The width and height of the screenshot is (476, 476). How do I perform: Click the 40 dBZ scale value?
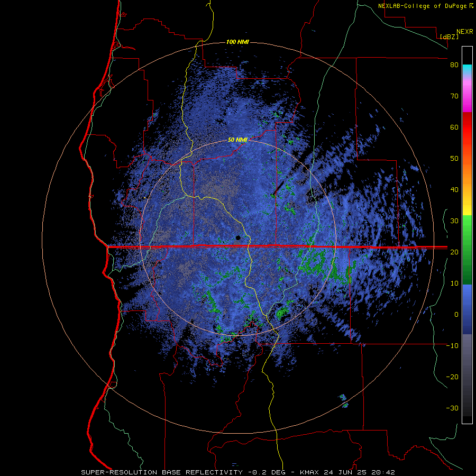click(x=454, y=190)
